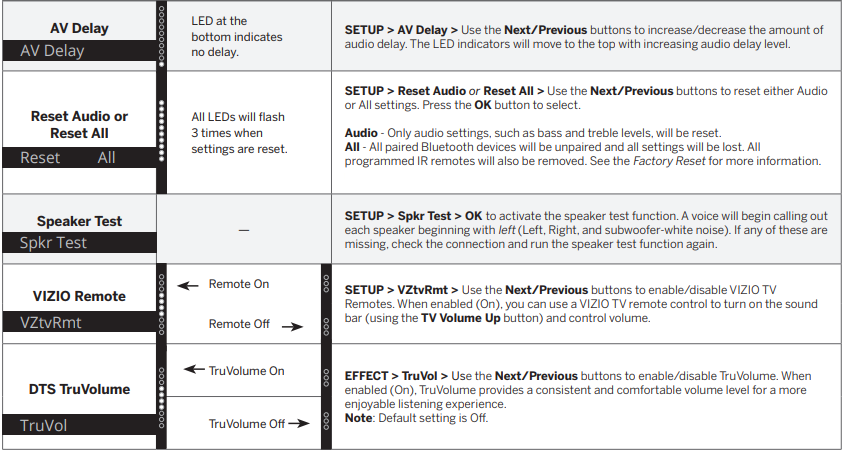The image size is (843, 452).
Task: Click the DTS TruVolume row heading
Action: [78, 389]
